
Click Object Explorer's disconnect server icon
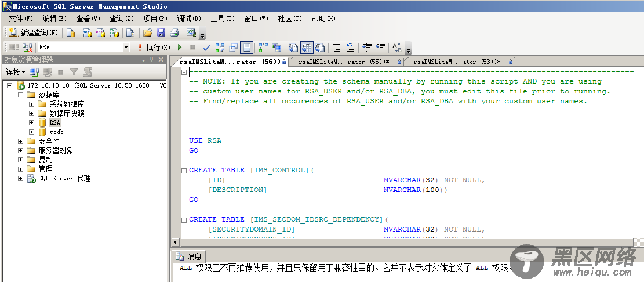point(48,73)
